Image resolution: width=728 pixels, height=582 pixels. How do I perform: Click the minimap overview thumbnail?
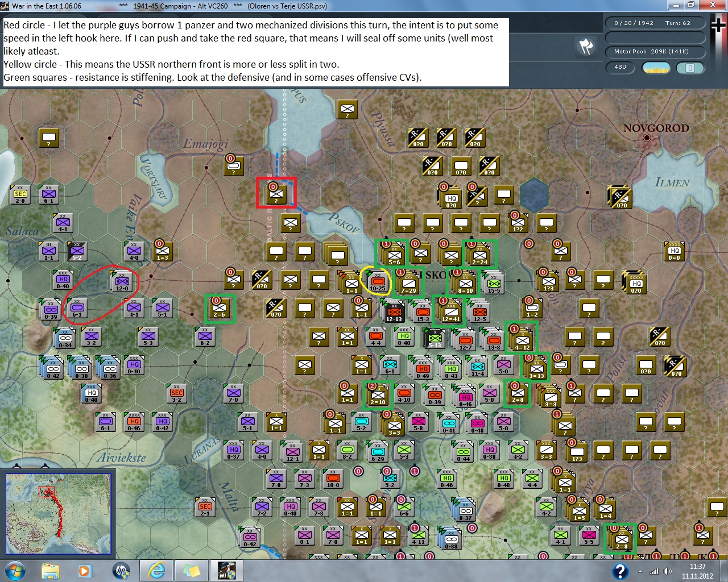[59, 514]
